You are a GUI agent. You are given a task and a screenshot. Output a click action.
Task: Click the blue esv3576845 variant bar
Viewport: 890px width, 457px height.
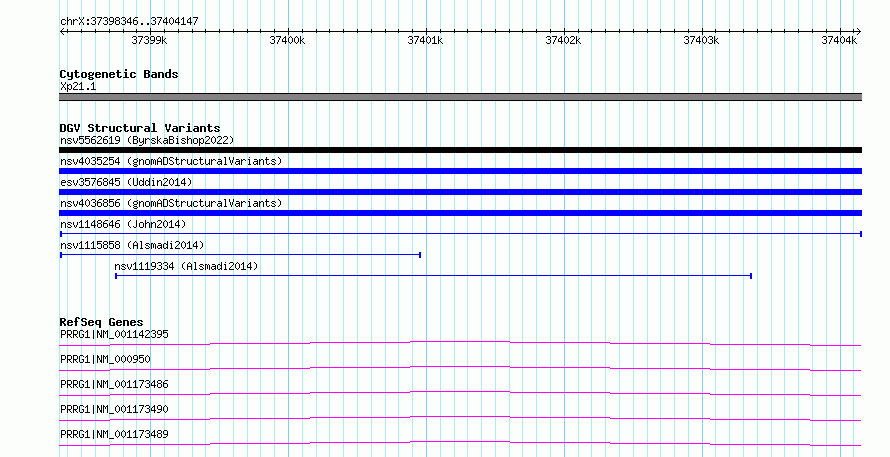click(460, 192)
